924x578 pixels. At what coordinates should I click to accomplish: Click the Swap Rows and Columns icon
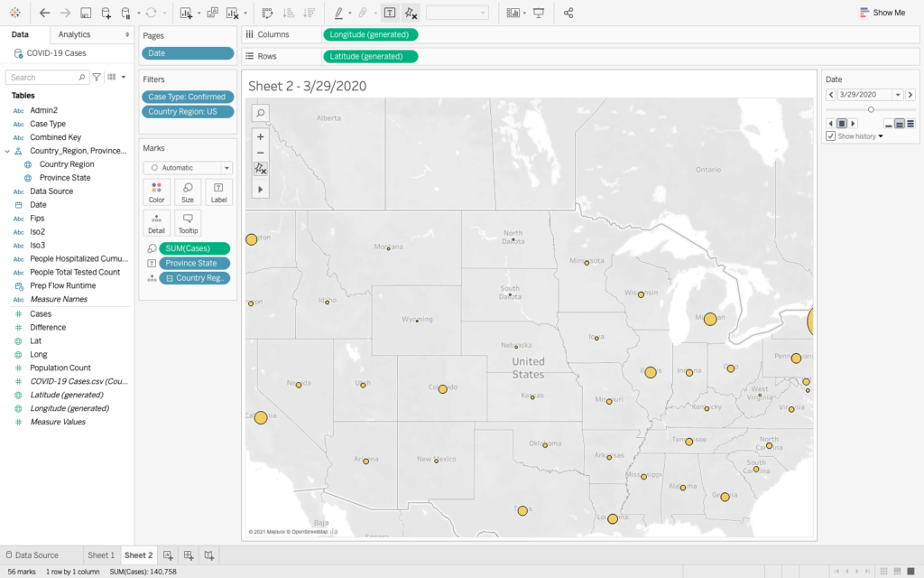point(267,13)
